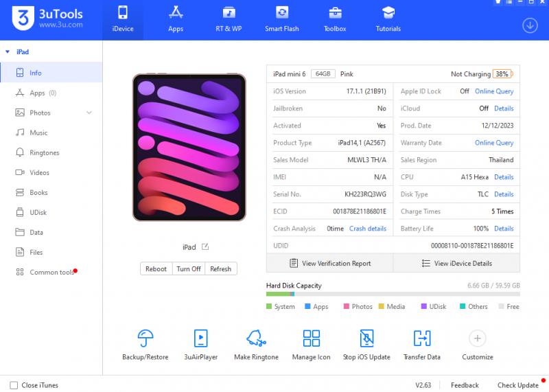Open the Manage Icon tool
The height and width of the screenshot is (392, 549).
pos(312,345)
